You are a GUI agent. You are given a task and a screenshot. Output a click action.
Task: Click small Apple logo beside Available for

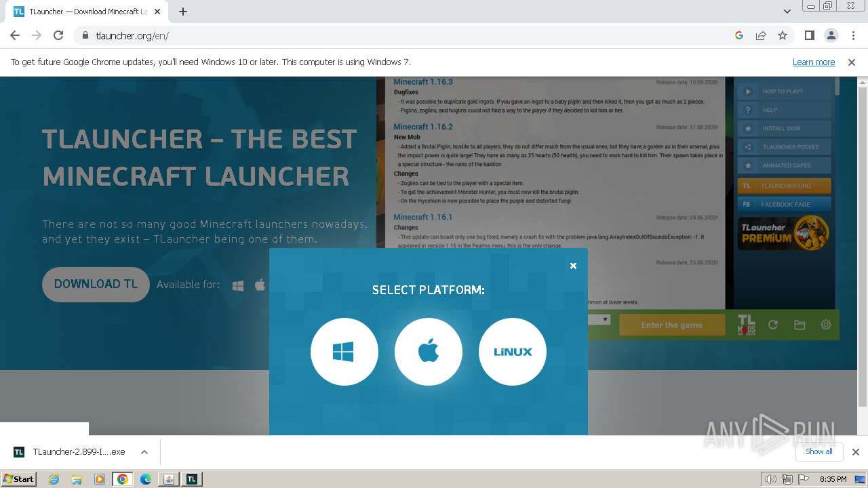click(260, 285)
